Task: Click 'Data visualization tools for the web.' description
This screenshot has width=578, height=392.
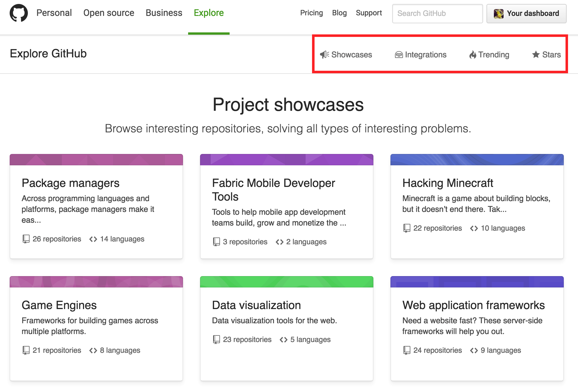Action: click(x=275, y=320)
